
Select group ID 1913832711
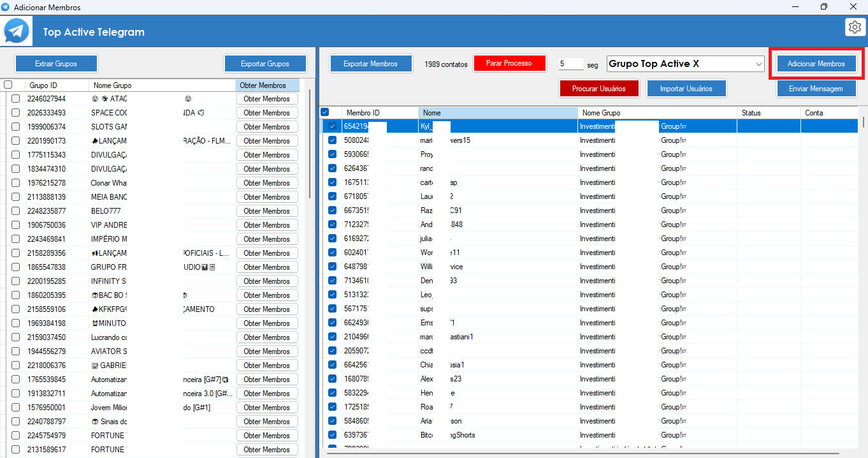[x=46, y=394]
